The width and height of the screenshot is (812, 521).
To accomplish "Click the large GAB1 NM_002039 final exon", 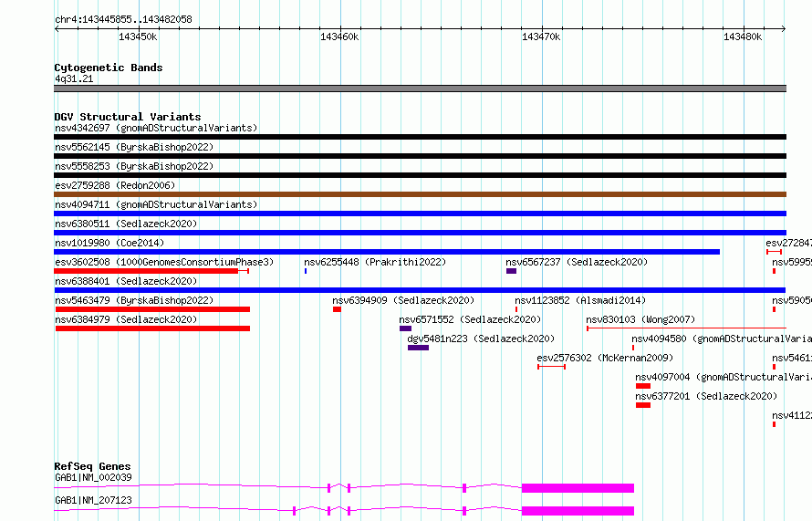I will pos(578,488).
